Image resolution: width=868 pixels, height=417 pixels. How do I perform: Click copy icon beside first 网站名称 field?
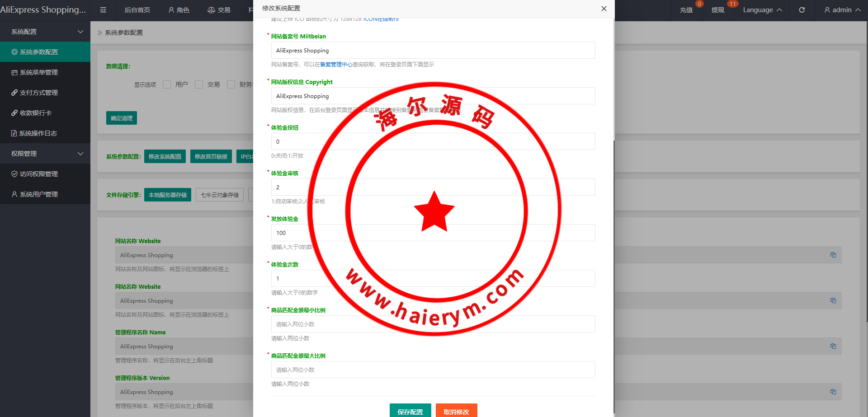[x=833, y=255]
